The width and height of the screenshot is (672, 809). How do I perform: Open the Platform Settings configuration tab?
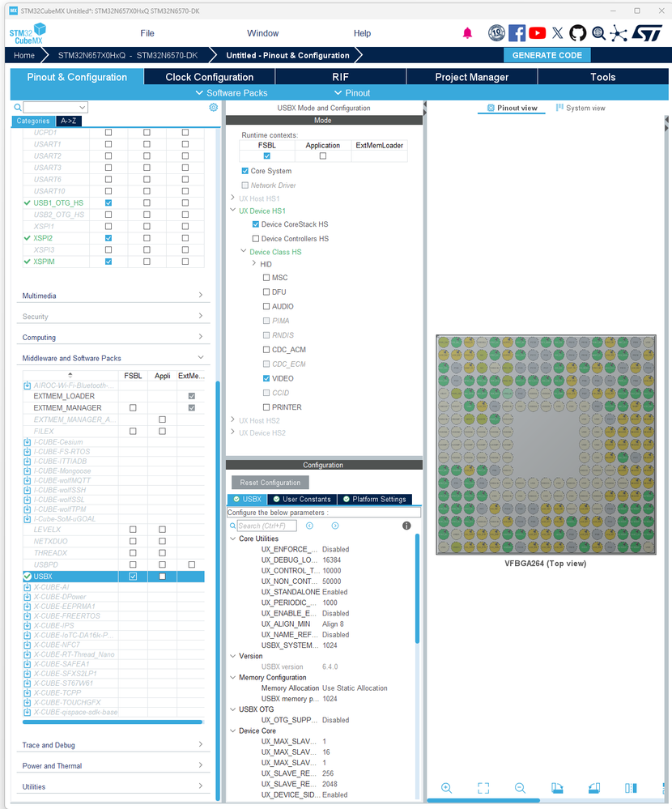click(x=375, y=499)
